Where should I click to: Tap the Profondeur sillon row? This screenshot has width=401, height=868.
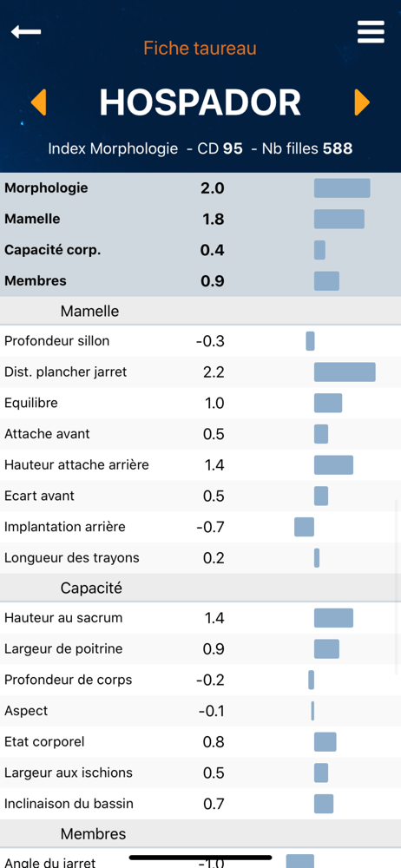coord(200,341)
